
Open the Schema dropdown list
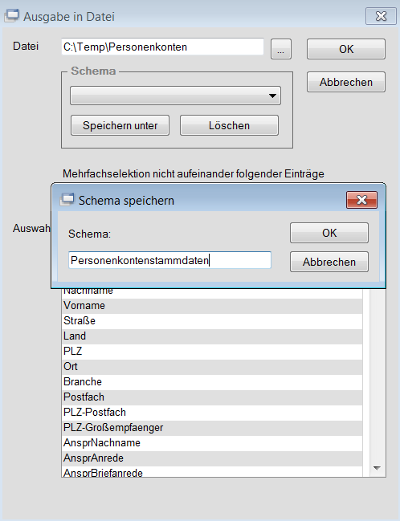[175, 96]
